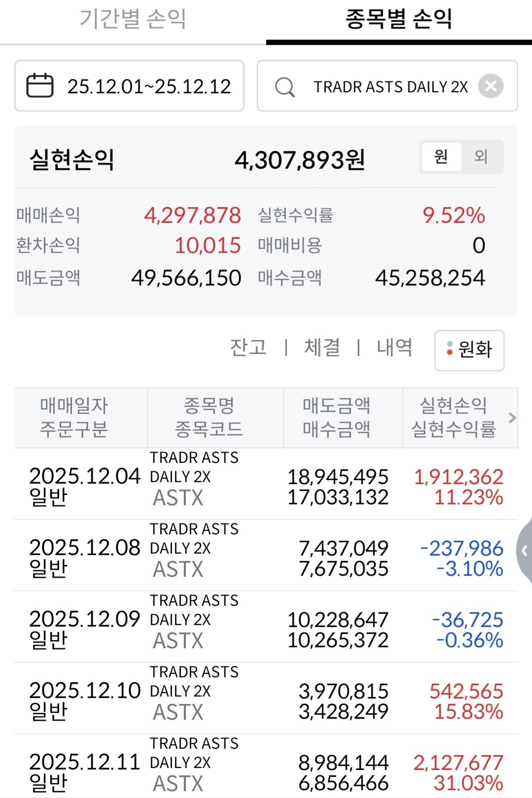This screenshot has width=532, height=798.
Task: Click the magnifier search icon
Action: [284, 87]
